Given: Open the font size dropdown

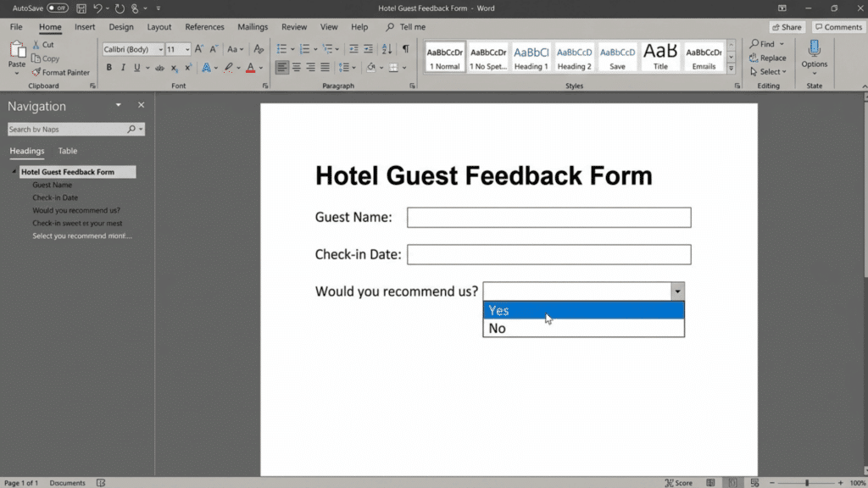Looking at the screenshot, I should (x=186, y=48).
